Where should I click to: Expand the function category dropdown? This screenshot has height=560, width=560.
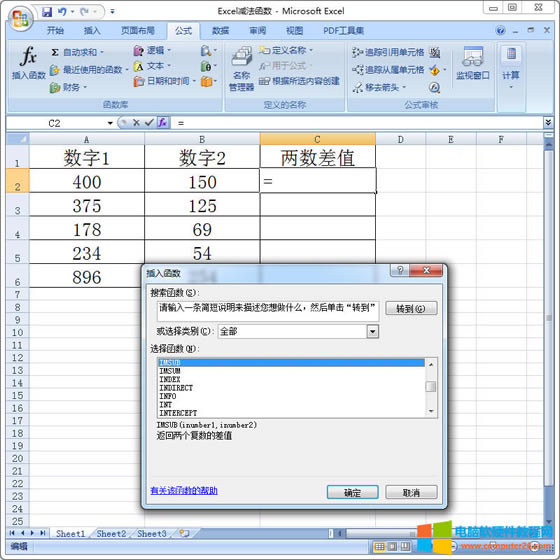coord(372,331)
